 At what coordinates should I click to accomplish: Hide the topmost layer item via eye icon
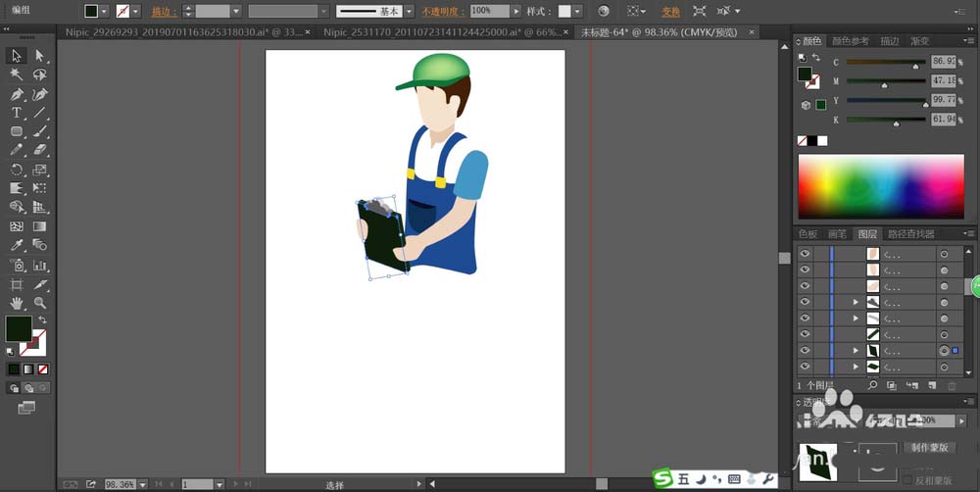click(806, 253)
